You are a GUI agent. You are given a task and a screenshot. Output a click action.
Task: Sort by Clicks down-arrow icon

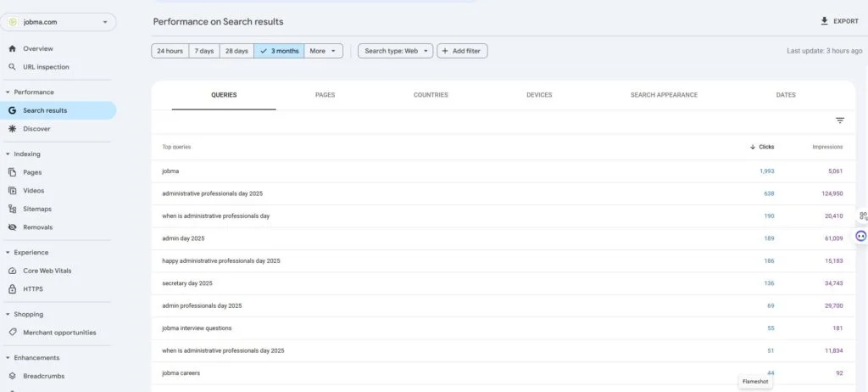click(753, 147)
